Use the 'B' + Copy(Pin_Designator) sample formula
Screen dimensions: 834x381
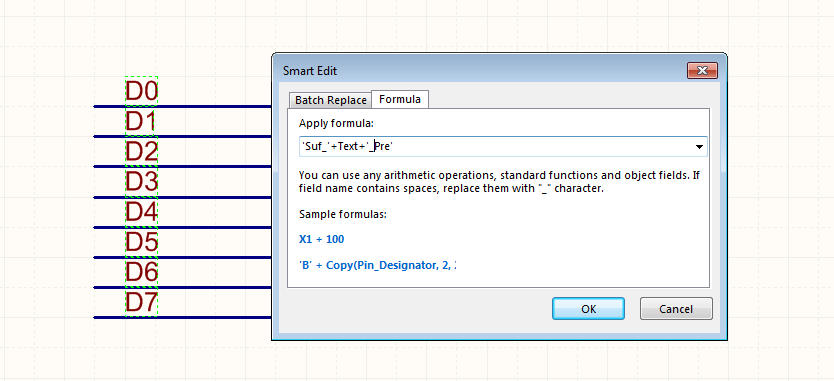(x=378, y=265)
